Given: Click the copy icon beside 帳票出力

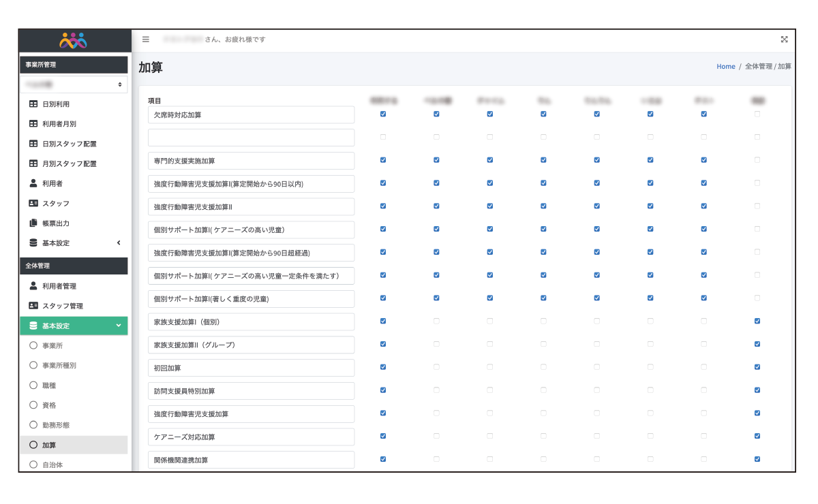Looking at the screenshot, I should (x=33, y=223).
